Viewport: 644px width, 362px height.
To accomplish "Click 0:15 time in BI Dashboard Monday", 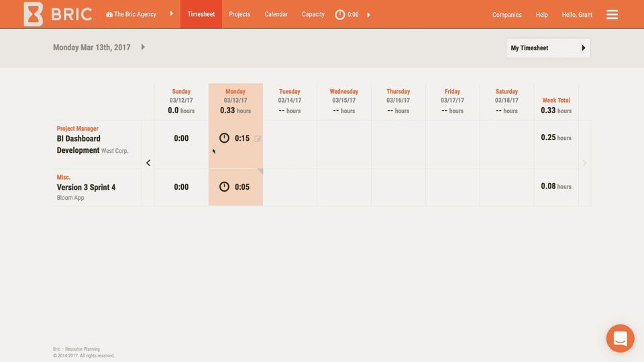I will (x=242, y=138).
